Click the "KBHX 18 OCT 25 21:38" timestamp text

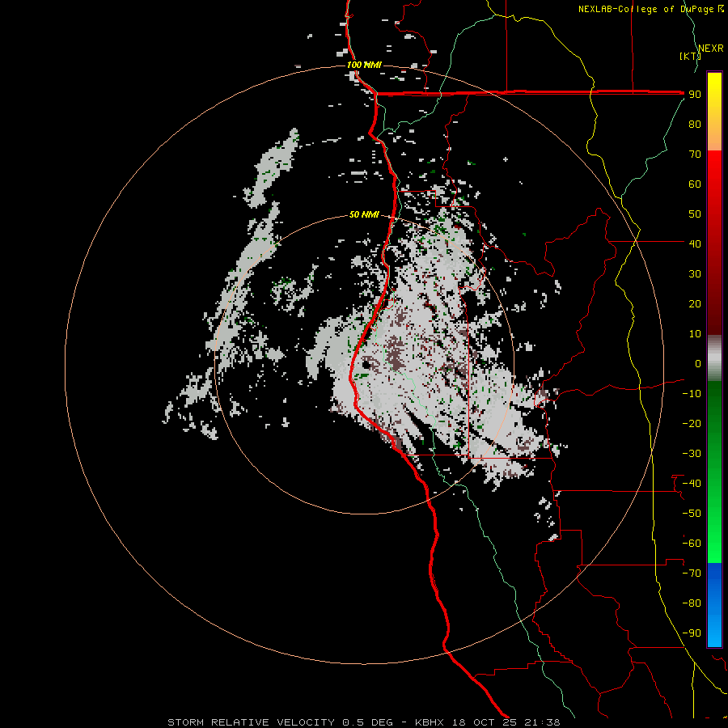click(488, 722)
